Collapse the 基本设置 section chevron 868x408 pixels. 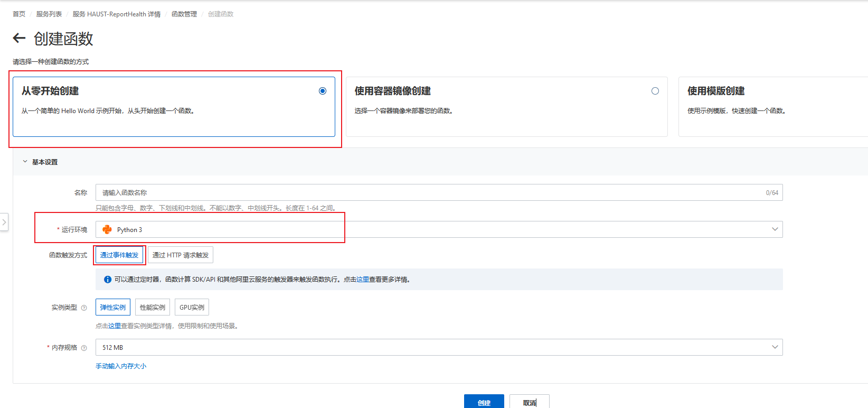point(25,162)
